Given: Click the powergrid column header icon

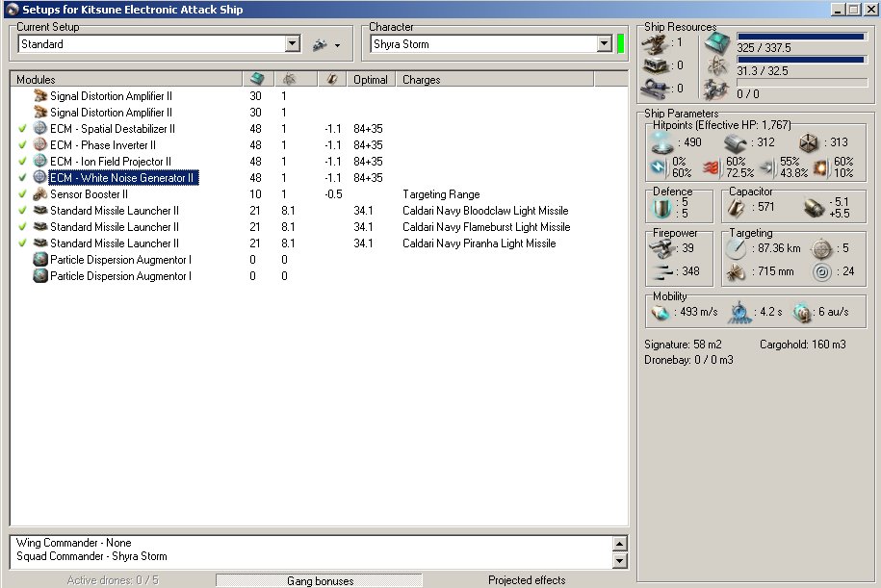Looking at the screenshot, I should tap(290, 79).
